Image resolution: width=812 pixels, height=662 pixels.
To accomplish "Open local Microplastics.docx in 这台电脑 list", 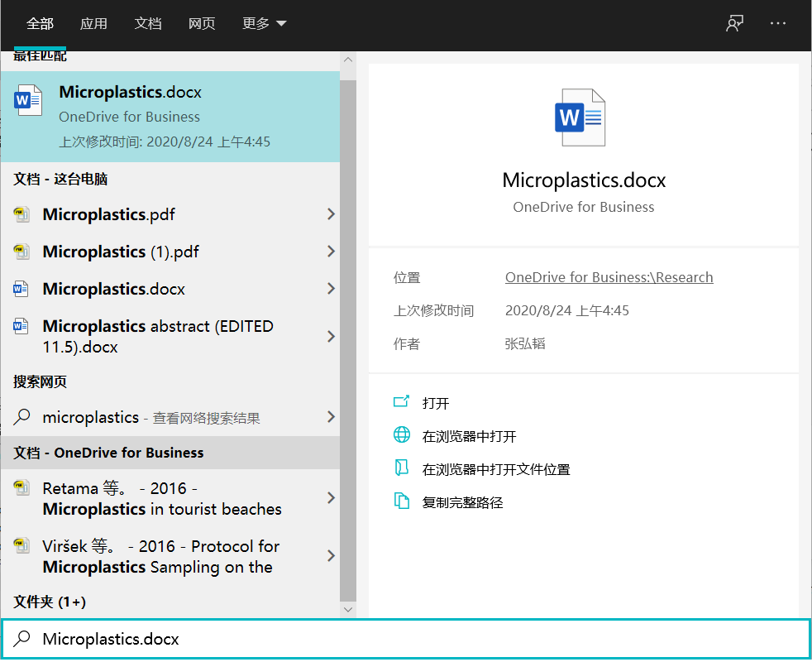I will [x=170, y=289].
